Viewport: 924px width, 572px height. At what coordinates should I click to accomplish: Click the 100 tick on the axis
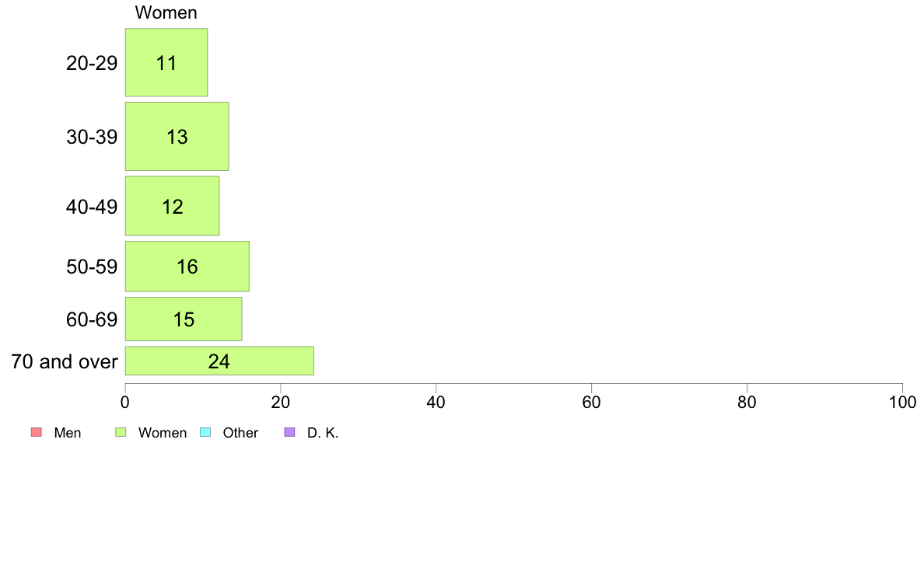902,403
